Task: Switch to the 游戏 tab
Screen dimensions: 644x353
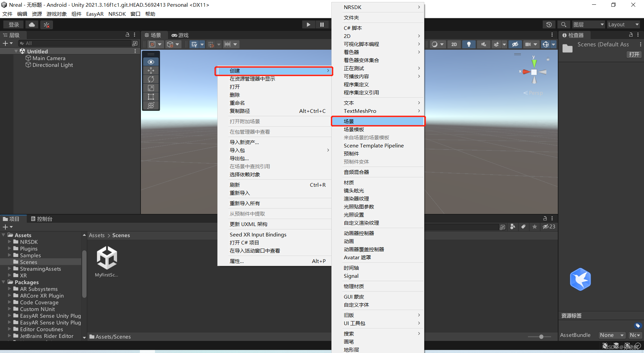Action: [180, 35]
